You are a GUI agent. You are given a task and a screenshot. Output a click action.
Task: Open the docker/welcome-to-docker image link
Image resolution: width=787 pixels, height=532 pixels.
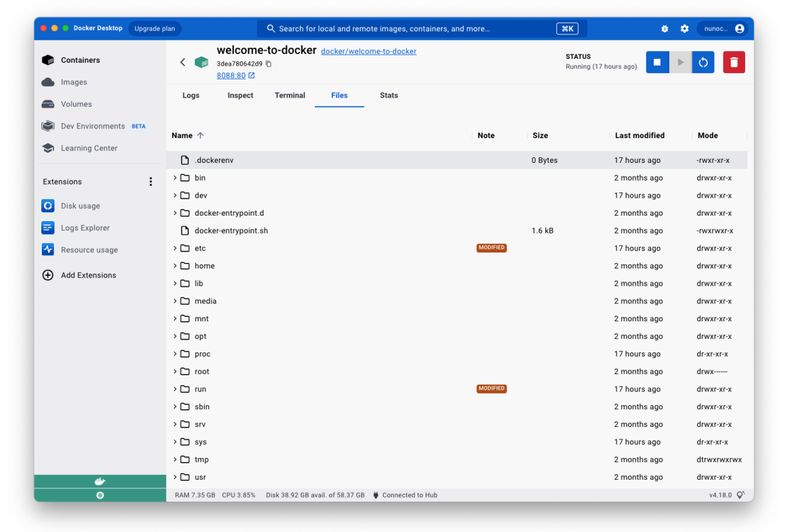pos(368,51)
